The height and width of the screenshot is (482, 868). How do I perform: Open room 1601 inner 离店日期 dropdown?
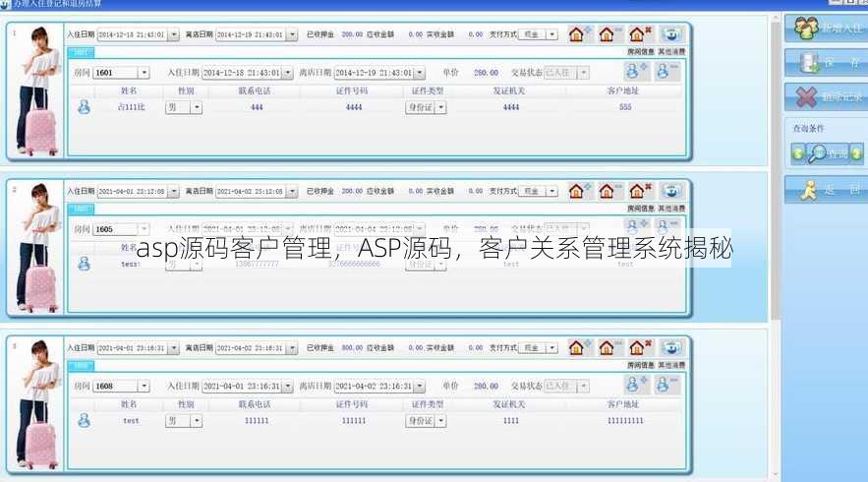(420, 73)
